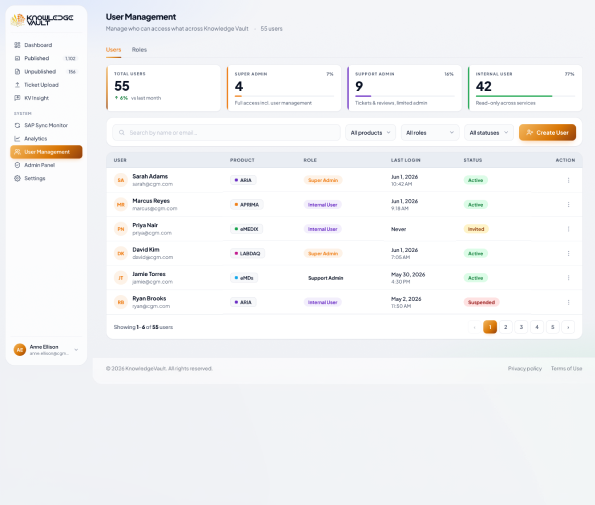Click david@cgm.com email
Viewport: 595px width, 505px height.
(153, 257)
